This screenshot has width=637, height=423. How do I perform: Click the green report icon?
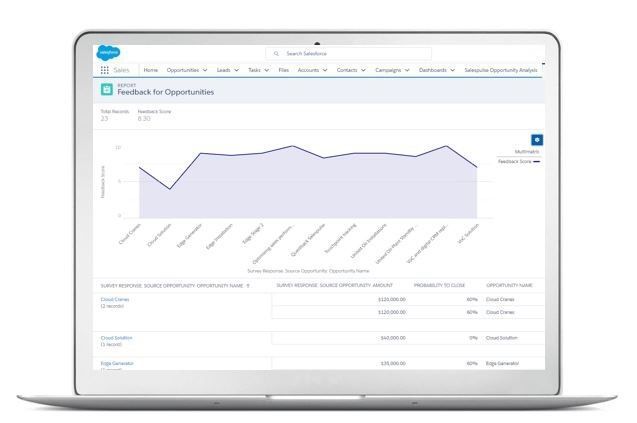[x=107, y=89]
